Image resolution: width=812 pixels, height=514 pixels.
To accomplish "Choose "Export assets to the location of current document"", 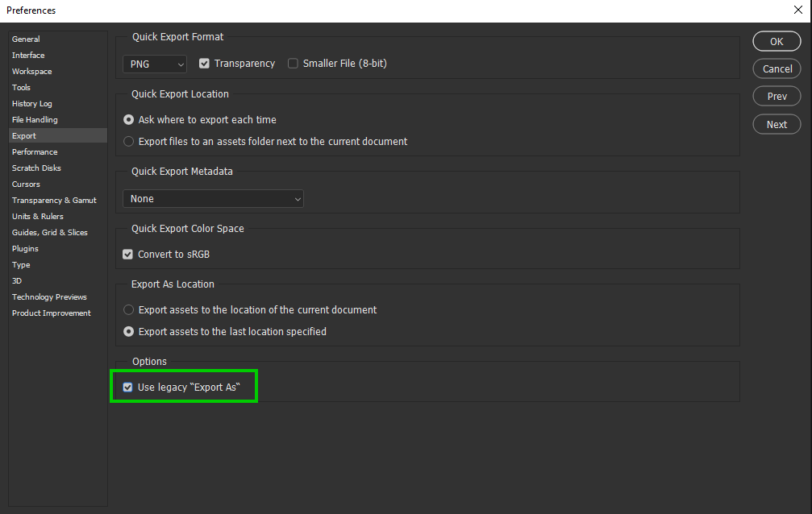I will [128, 309].
